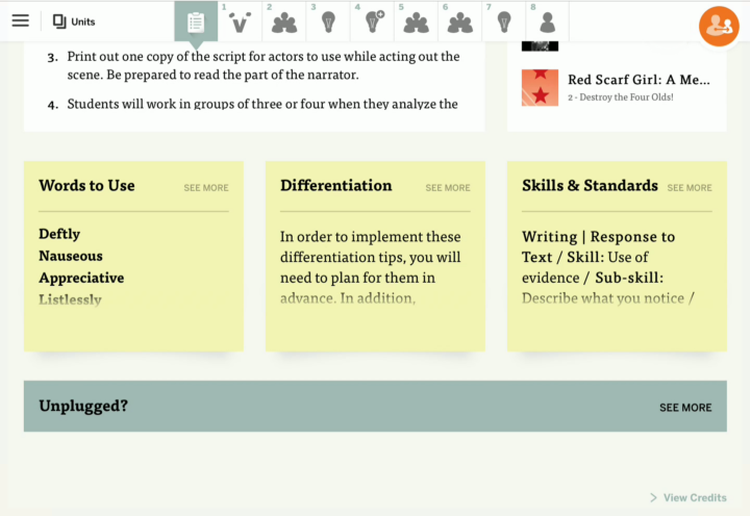This screenshot has height=516, width=750.
Task: Go to activity 1 vocabulary icon
Action: [240, 22]
